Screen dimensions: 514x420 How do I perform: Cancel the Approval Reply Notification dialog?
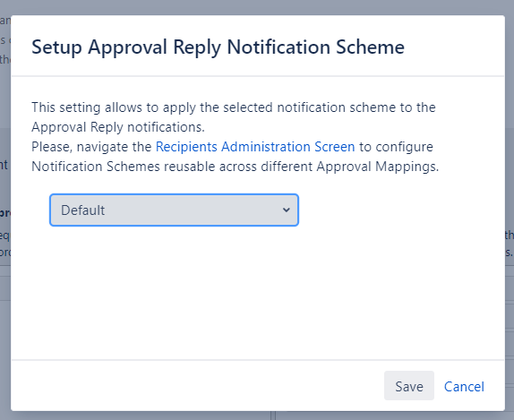[x=464, y=387]
